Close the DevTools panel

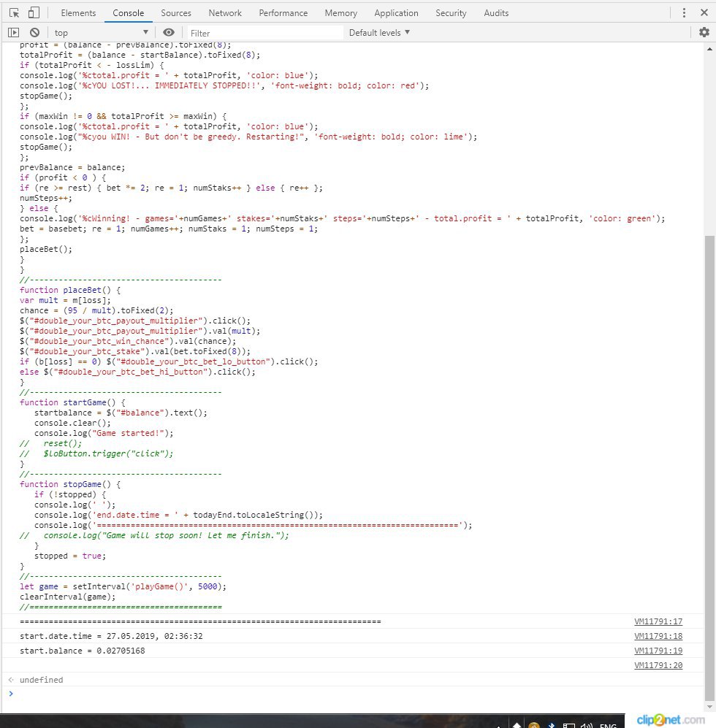[x=704, y=13]
